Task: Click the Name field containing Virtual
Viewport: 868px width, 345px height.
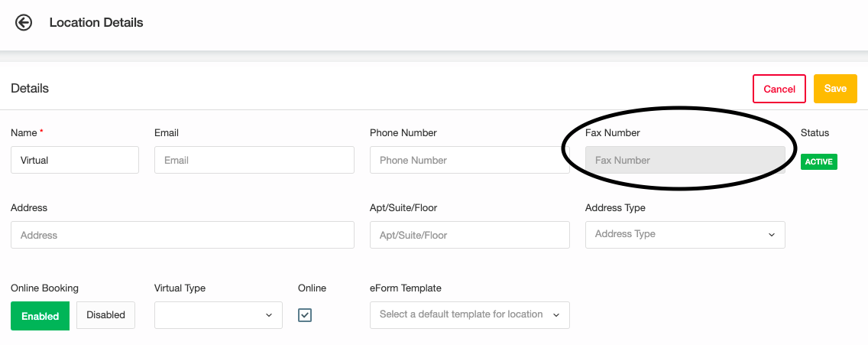Action: pos(75,160)
